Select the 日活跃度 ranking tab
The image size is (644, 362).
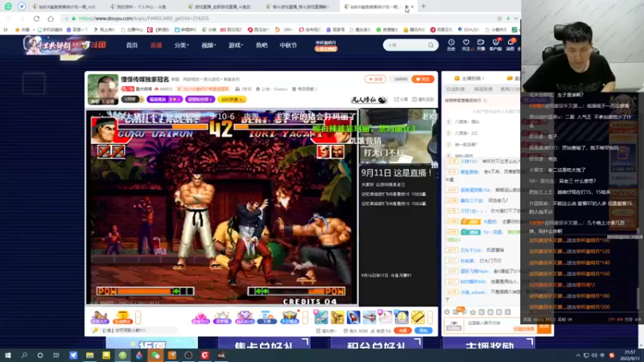[x=455, y=89]
